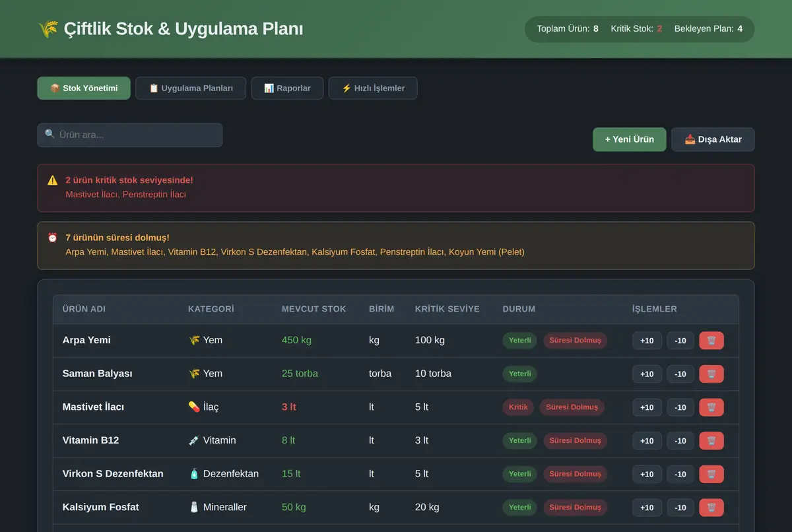Click the Süresi Dolmuş badge for Vitamin B12
This screenshot has height=532, width=792.
coord(576,440)
